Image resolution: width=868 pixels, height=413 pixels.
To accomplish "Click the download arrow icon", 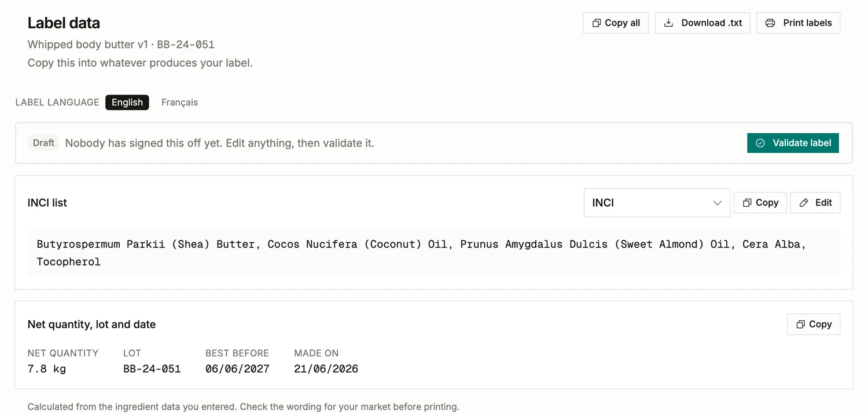I will click(x=668, y=23).
